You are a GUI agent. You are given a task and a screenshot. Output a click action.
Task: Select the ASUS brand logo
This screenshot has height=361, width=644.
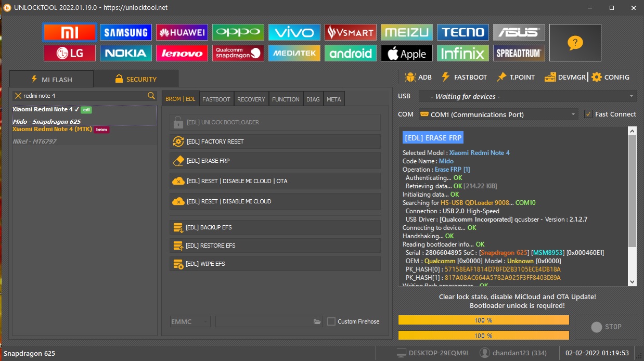(x=519, y=32)
